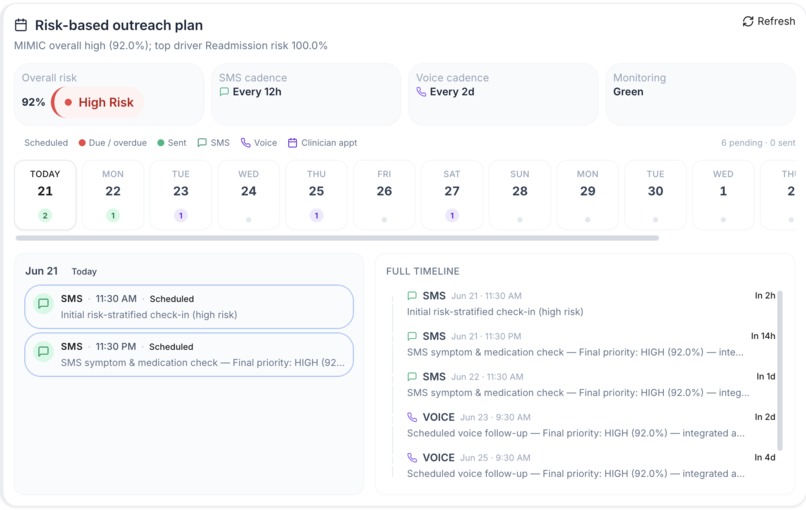The height and width of the screenshot is (510, 806).
Task: Click the green SMS icon for 11:30 PM
Action: coord(44,352)
